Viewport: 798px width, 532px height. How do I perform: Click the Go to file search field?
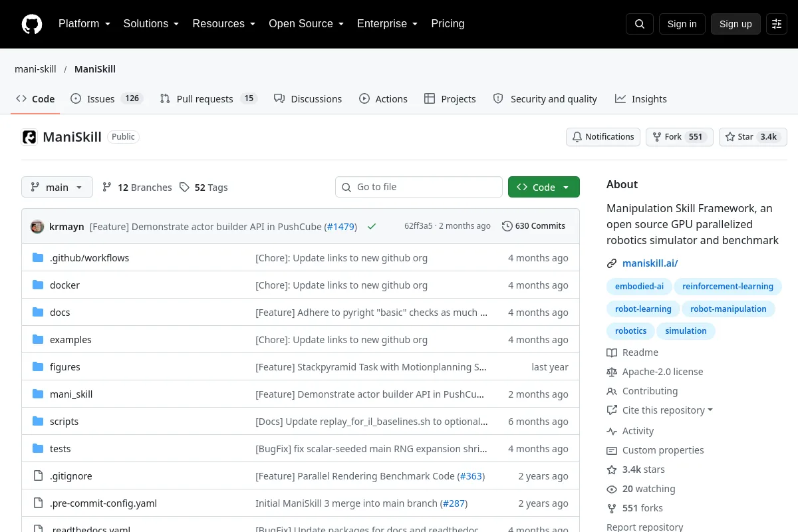(x=419, y=188)
